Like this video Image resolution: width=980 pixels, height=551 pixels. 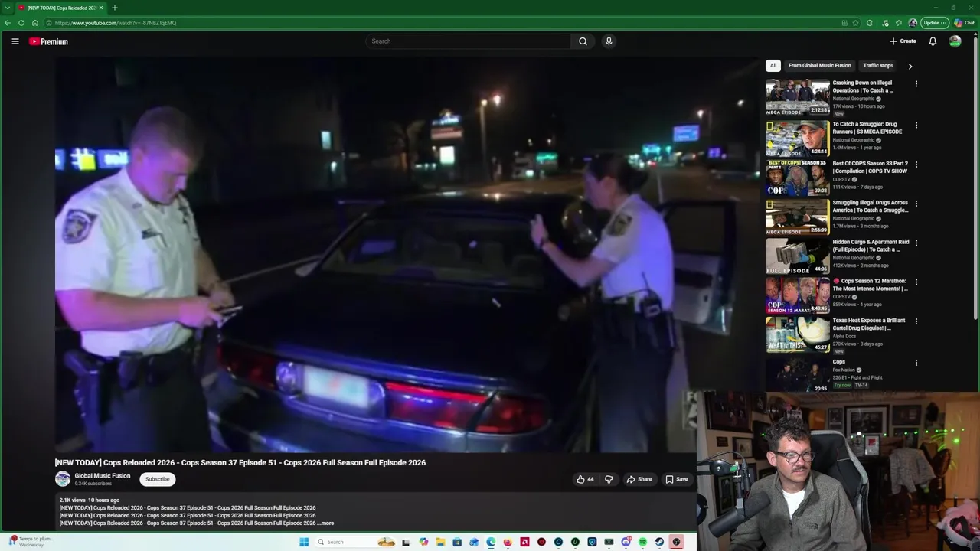[585, 479]
